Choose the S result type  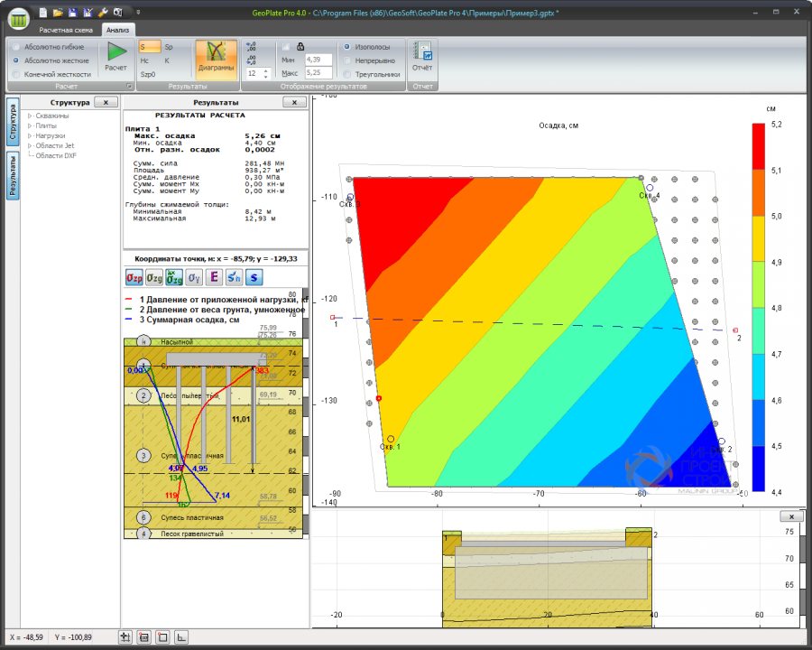pos(149,47)
